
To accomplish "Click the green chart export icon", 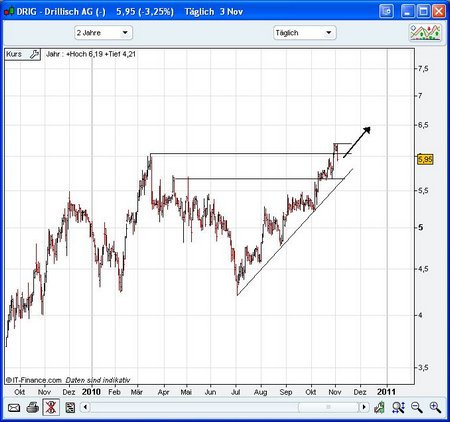I will click(x=379, y=407).
